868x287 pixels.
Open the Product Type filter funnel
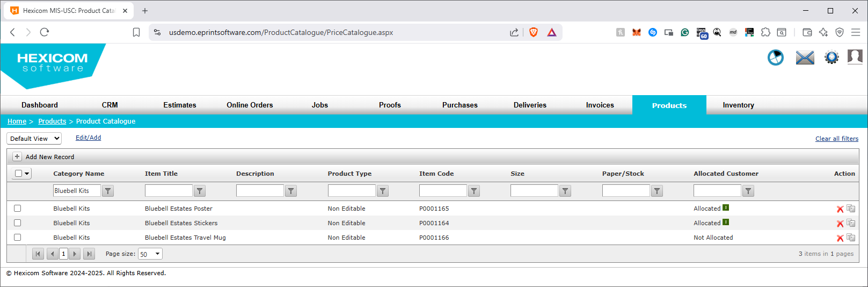pos(383,191)
